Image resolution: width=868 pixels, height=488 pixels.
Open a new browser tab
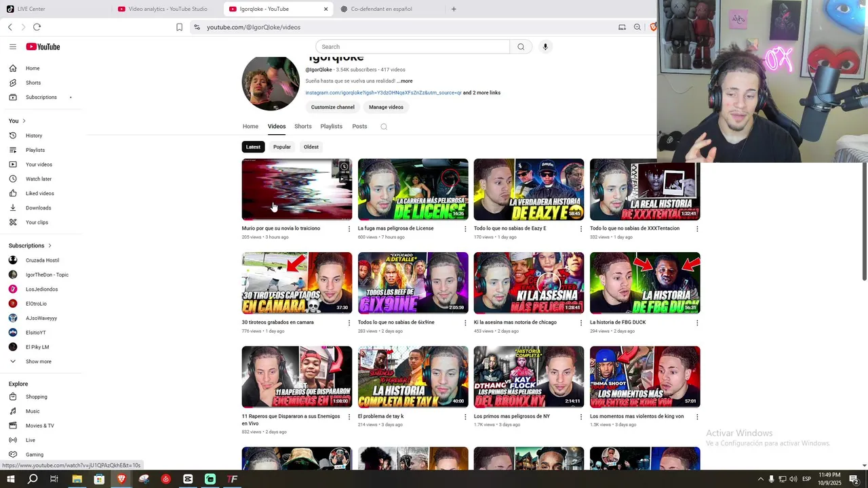click(x=454, y=9)
